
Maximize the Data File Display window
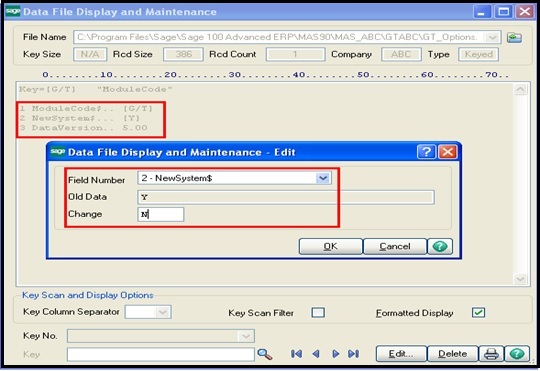pyautogui.click(x=503, y=12)
